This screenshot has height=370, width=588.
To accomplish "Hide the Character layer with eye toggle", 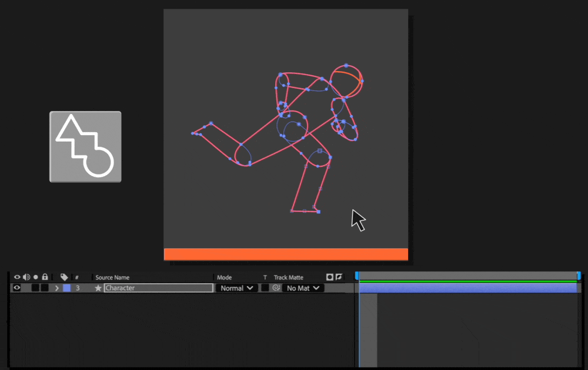I will (x=17, y=288).
